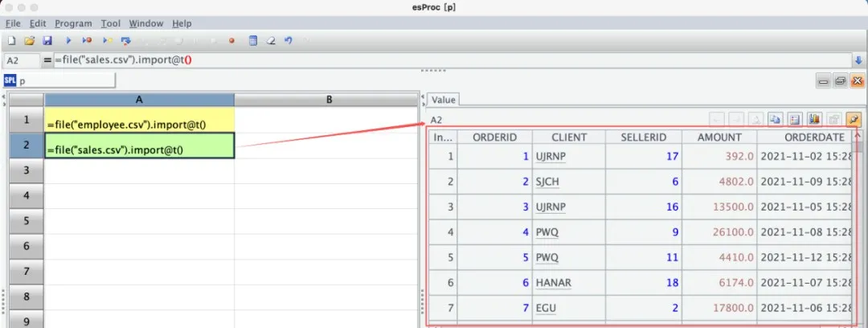Click the pin icon in Value panel
868x328 pixels.
(854, 118)
